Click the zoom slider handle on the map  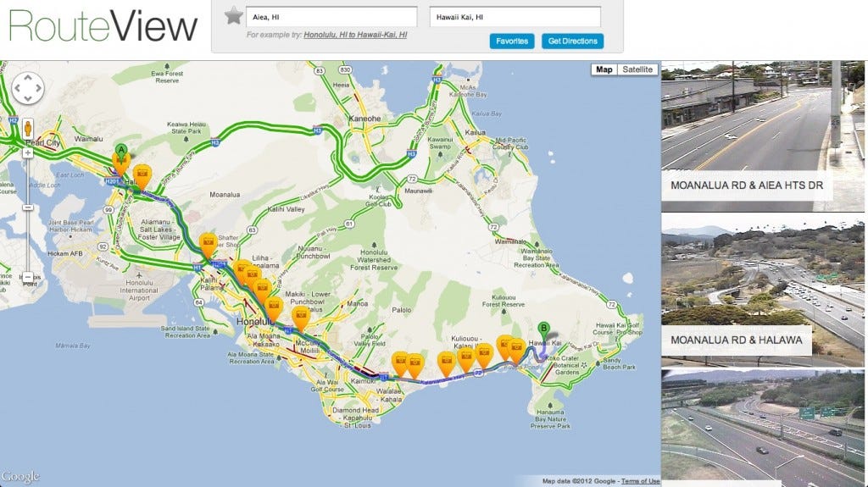click(x=28, y=208)
